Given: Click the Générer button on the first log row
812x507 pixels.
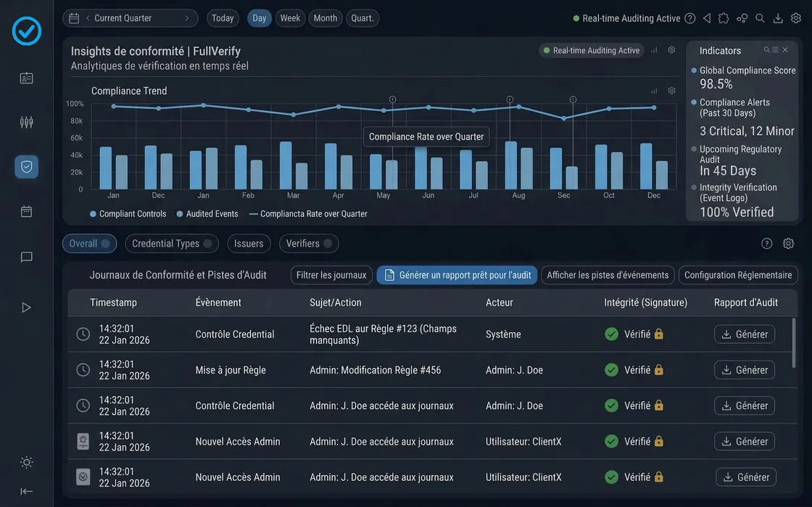Looking at the screenshot, I should click(x=745, y=334).
